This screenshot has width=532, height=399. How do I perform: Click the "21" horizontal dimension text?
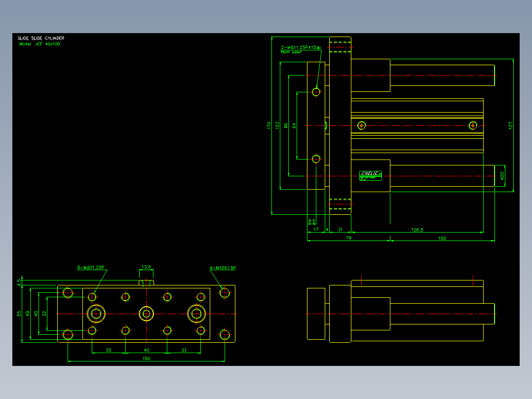coord(341,230)
